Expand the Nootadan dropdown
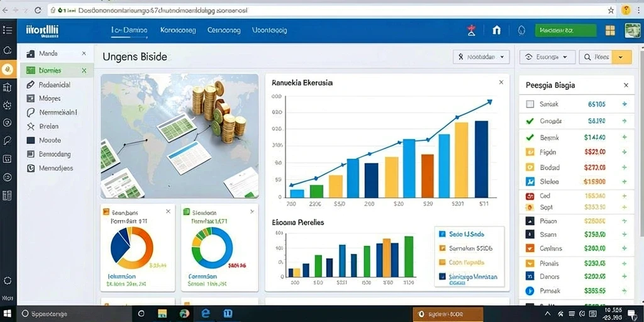This screenshot has height=322, width=644. pyautogui.click(x=481, y=57)
